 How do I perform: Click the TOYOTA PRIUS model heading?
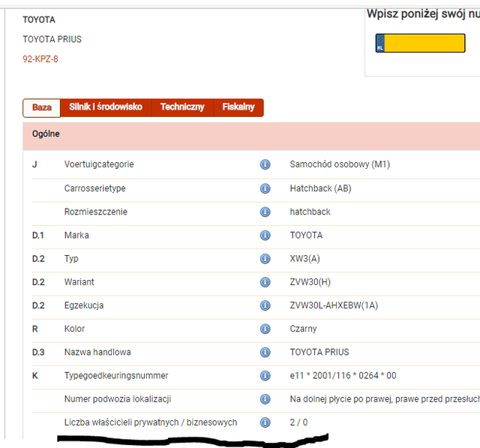point(52,40)
